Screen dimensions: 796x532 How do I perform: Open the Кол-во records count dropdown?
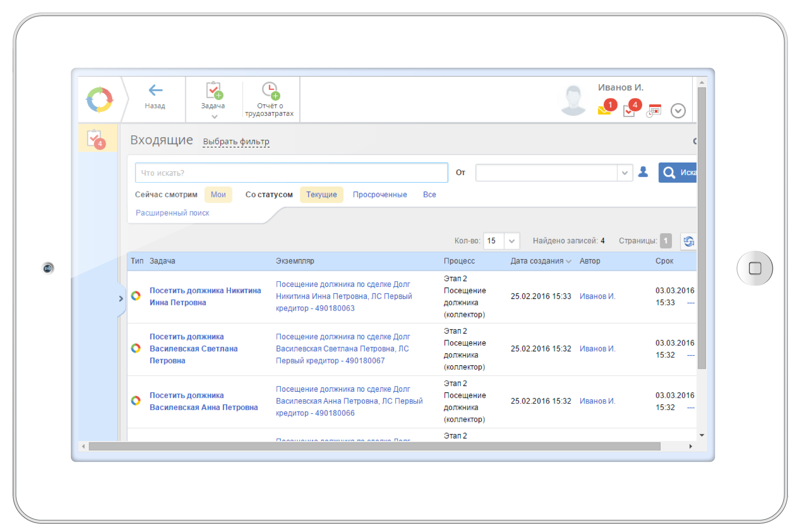coord(512,241)
